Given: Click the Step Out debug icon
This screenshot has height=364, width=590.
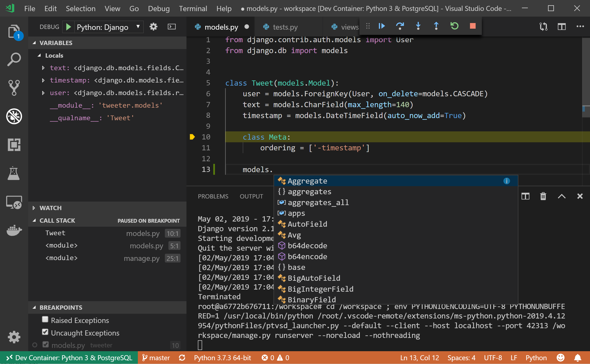Looking at the screenshot, I should (x=436, y=27).
